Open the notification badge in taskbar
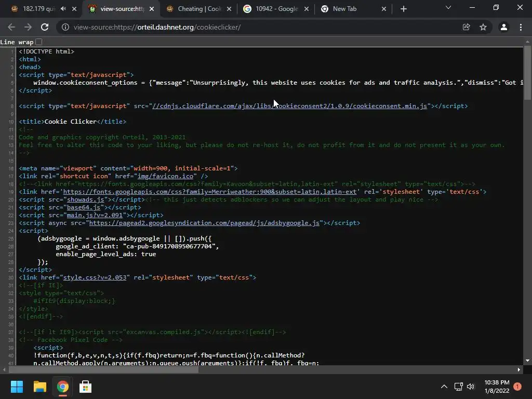This screenshot has height=399, width=532. [x=517, y=387]
